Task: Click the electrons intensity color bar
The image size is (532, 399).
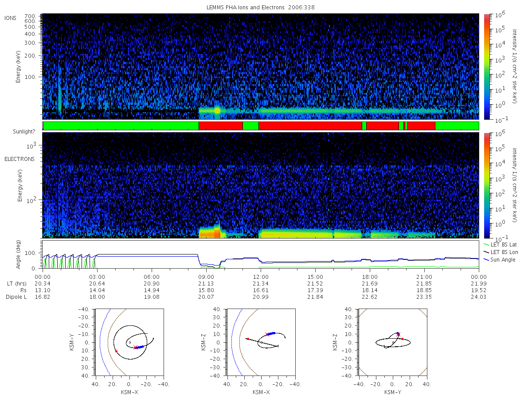Action: click(486, 185)
